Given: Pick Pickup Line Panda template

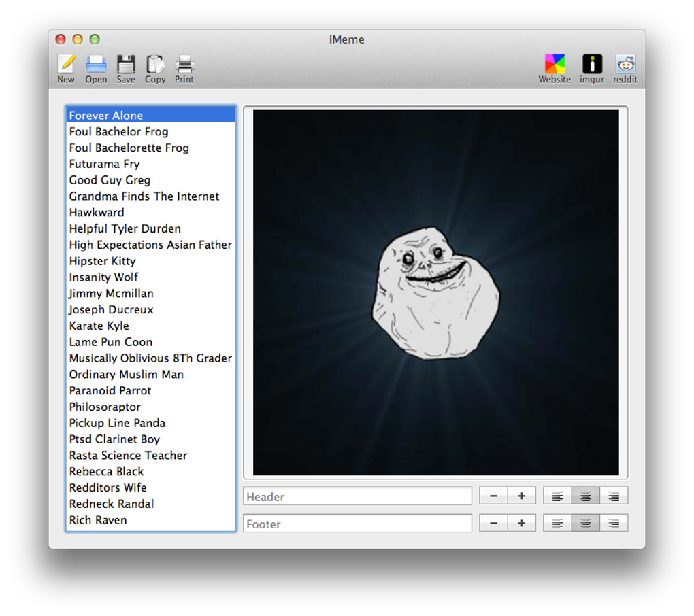Looking at the screenshot, I should (x=151, y=423).
